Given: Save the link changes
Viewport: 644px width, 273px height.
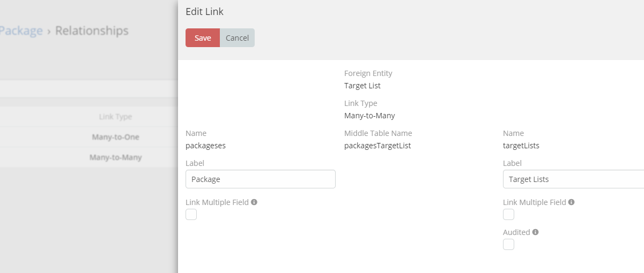Looking at the screenshot, I should pyautogui.click(x=203, y=38).
